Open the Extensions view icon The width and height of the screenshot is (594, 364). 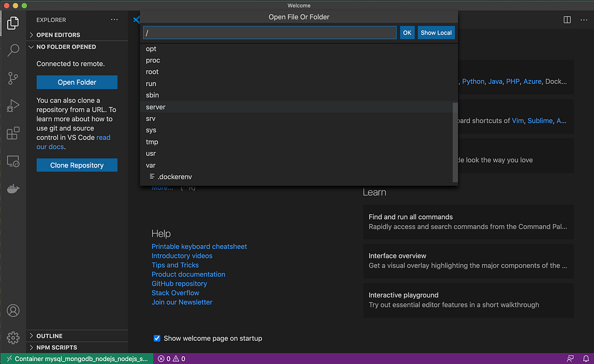(13, 134)
